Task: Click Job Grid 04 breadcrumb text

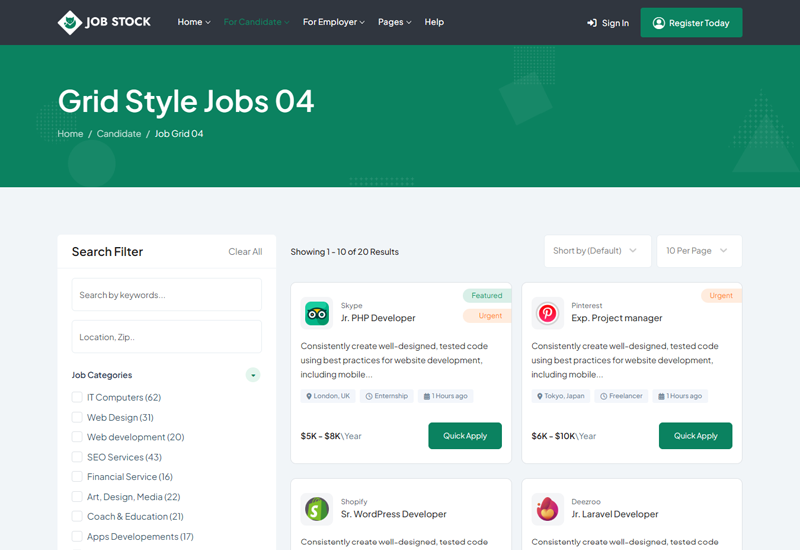Action: tap(179, 134)
